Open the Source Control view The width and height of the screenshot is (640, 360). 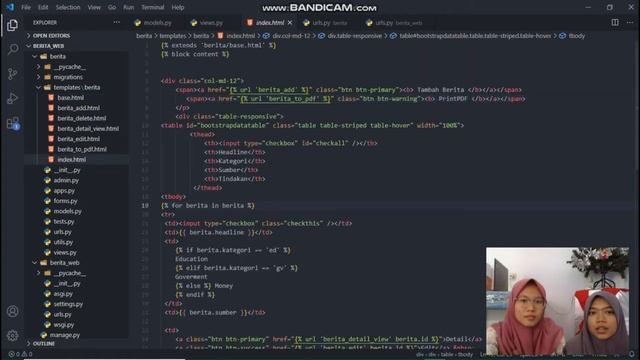[13, 74]
